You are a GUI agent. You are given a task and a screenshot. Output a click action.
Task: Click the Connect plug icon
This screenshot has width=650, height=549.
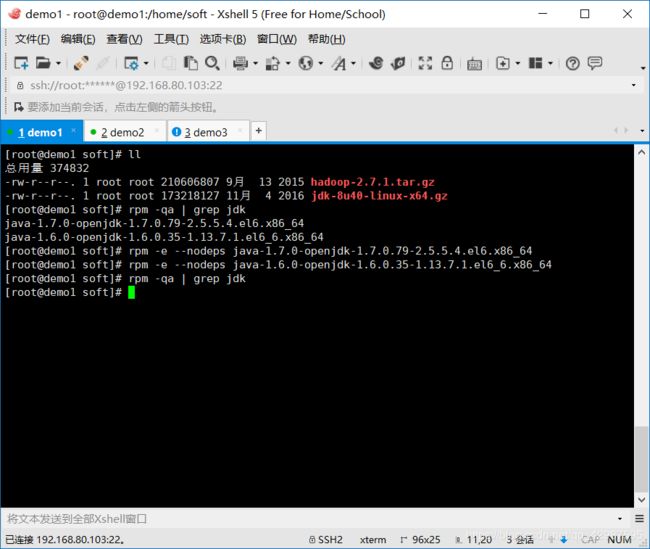[80, 63]
